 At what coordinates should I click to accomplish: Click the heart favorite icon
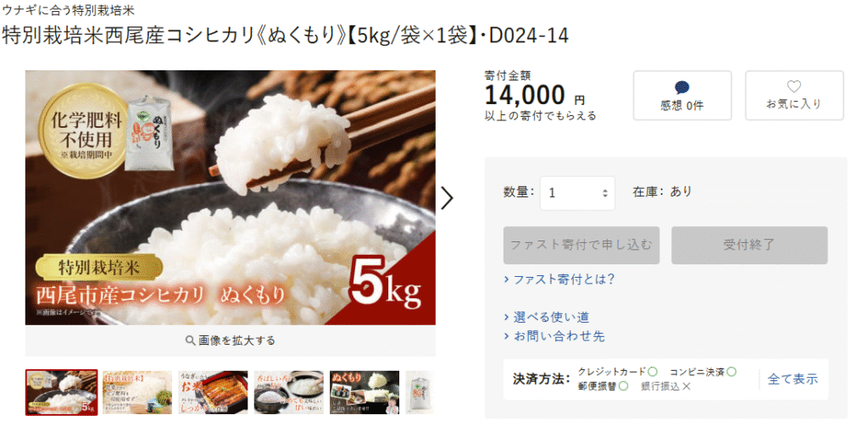(x=793, y=87)
